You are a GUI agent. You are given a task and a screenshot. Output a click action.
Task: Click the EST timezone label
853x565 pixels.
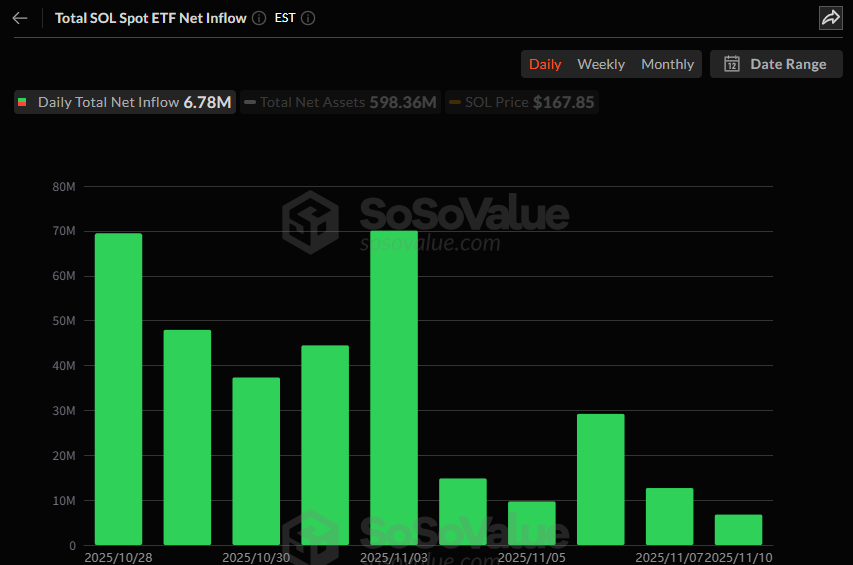pos(285,18)
